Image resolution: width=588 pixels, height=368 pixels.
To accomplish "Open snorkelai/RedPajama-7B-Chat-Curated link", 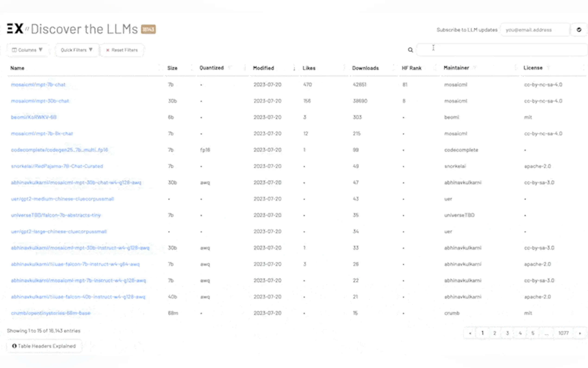I will click(57, 166).
